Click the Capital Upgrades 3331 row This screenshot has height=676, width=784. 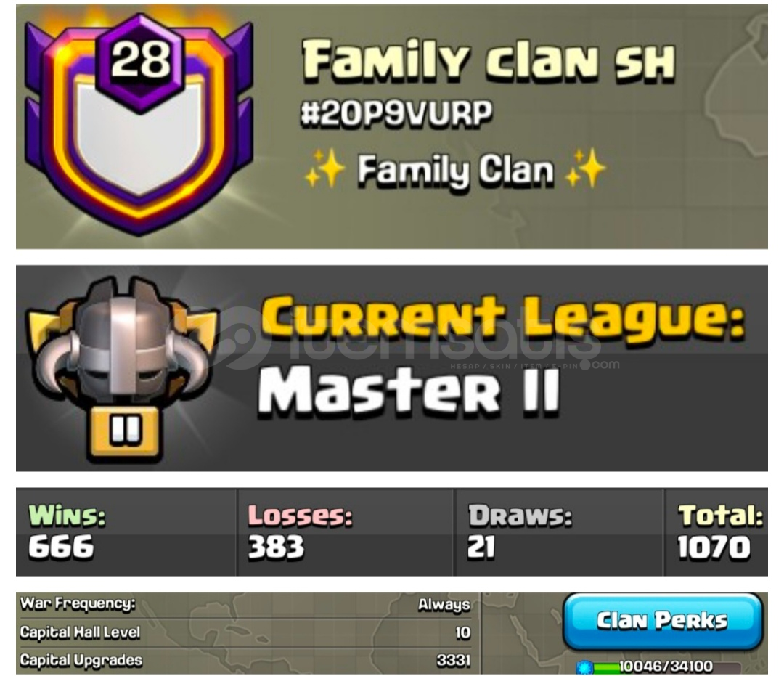click(x=245, y=661)
